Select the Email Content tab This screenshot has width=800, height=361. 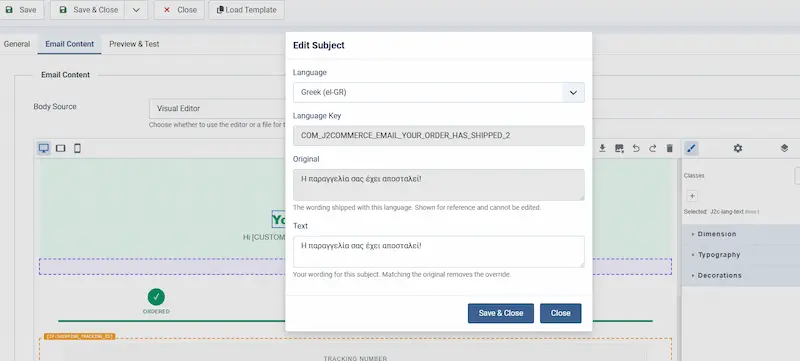pos(69,44)
